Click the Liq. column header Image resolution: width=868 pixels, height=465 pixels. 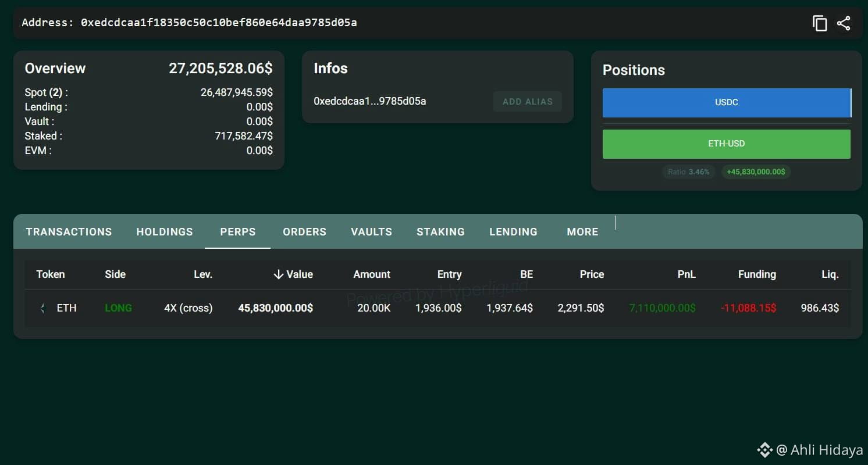[x=830, y=274]
